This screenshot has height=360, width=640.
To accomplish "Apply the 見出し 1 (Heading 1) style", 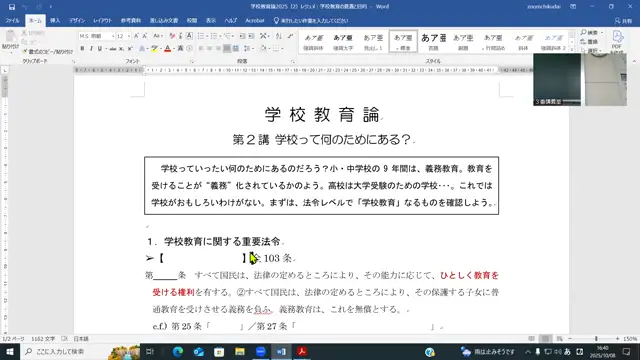I will coord(373,41).
